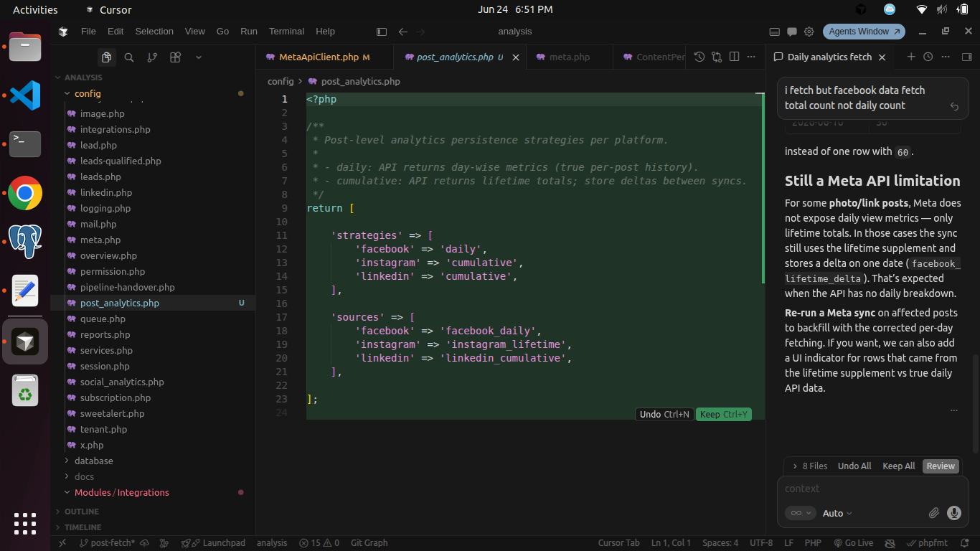
Task: Start a new chat with plus icon
Action: (x=911, y=57)
